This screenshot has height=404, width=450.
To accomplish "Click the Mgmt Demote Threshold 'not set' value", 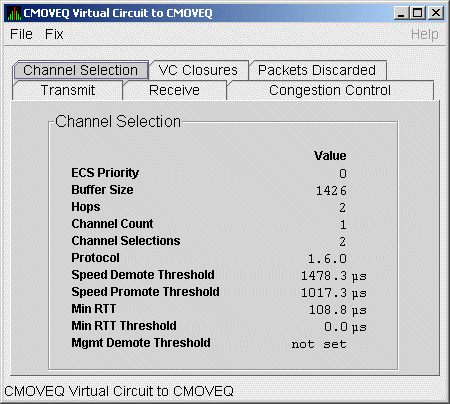I will [319, 344].
